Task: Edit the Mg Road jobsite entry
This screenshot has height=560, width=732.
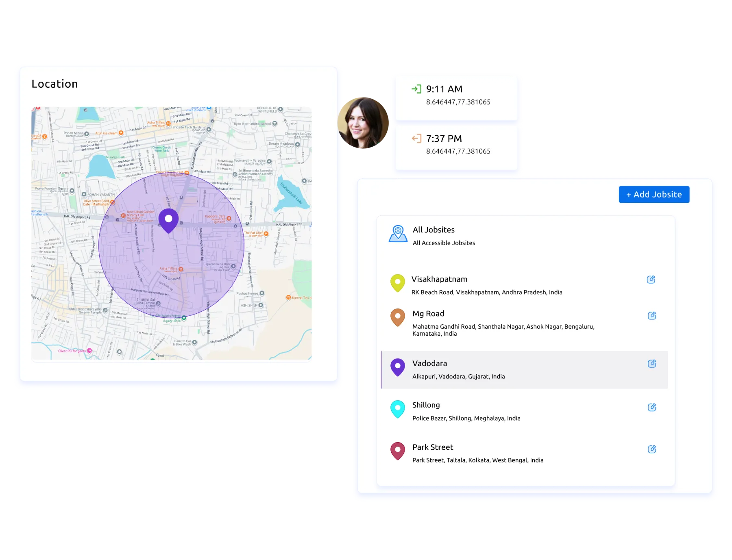Action: point(652,315)
